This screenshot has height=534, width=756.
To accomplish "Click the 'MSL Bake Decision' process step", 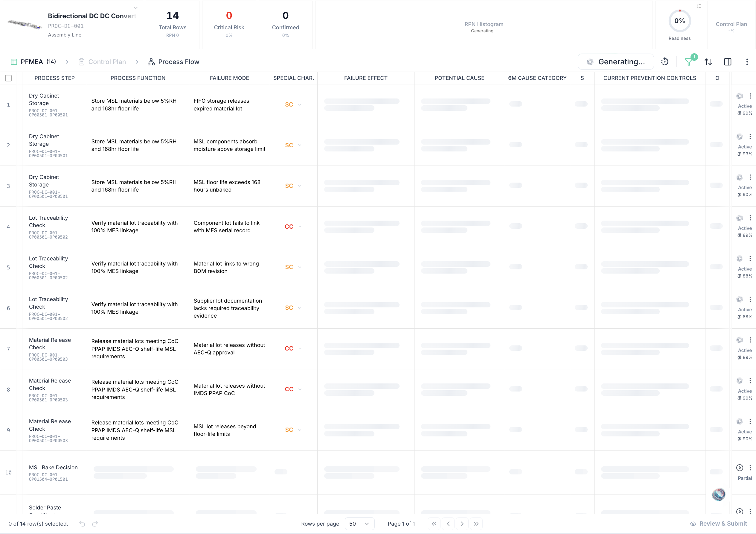I will coord(53,468).
